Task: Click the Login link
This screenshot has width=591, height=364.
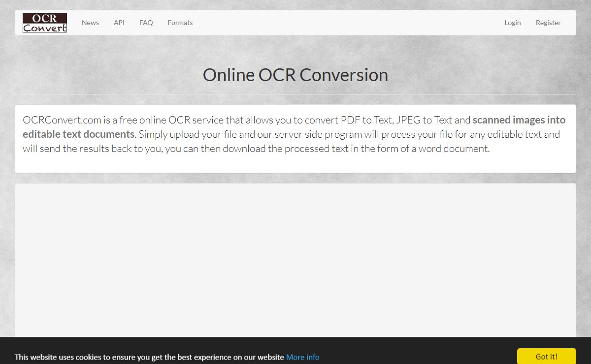Action: pyautogui.click(x=513, y=23)
